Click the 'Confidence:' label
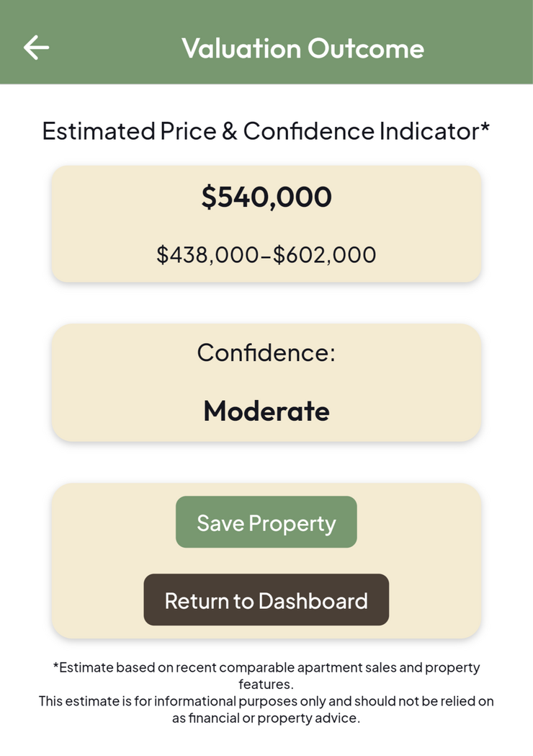 pyautogui.click(x=266, y=352)
